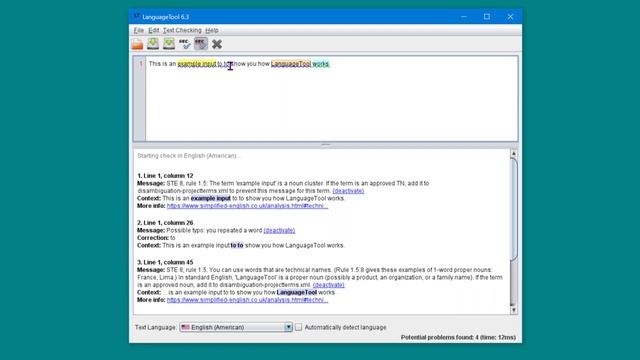Click the X clear toolbar icon
This screenshot has height=360, width=640.
pyautogui.click(x=217, y=44)
